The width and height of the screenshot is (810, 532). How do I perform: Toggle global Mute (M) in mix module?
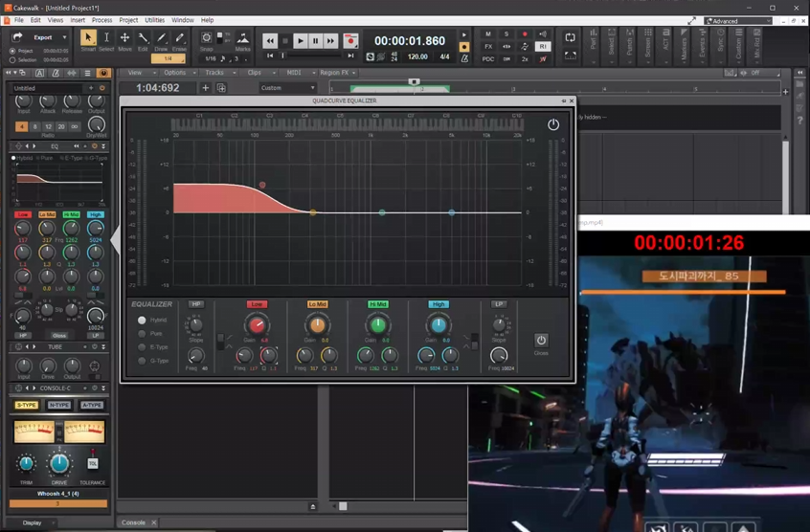tap(488, 34)
